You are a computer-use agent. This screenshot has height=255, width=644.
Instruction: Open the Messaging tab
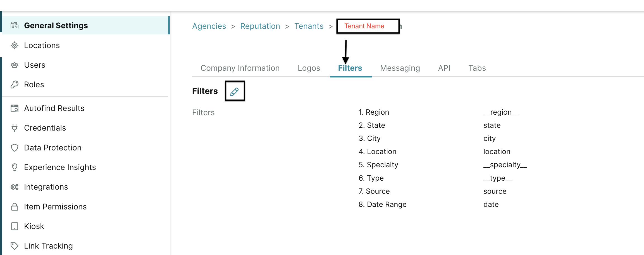click(x=400, y=68)
